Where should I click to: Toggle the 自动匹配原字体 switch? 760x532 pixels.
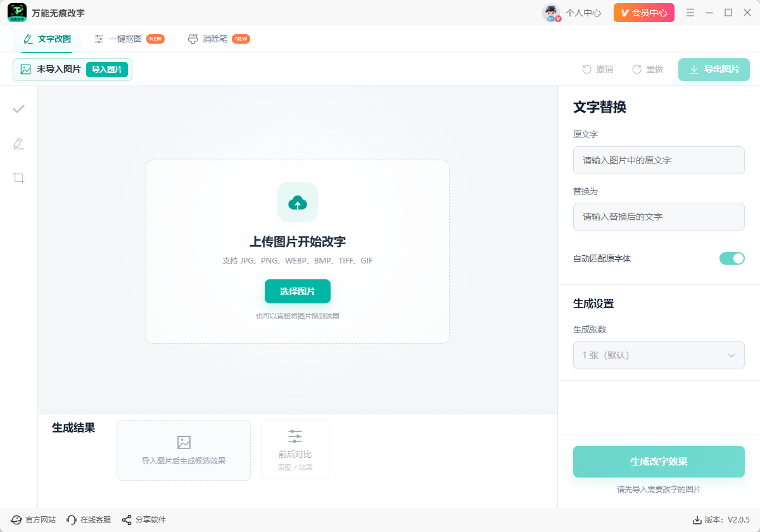pos(732,258)
